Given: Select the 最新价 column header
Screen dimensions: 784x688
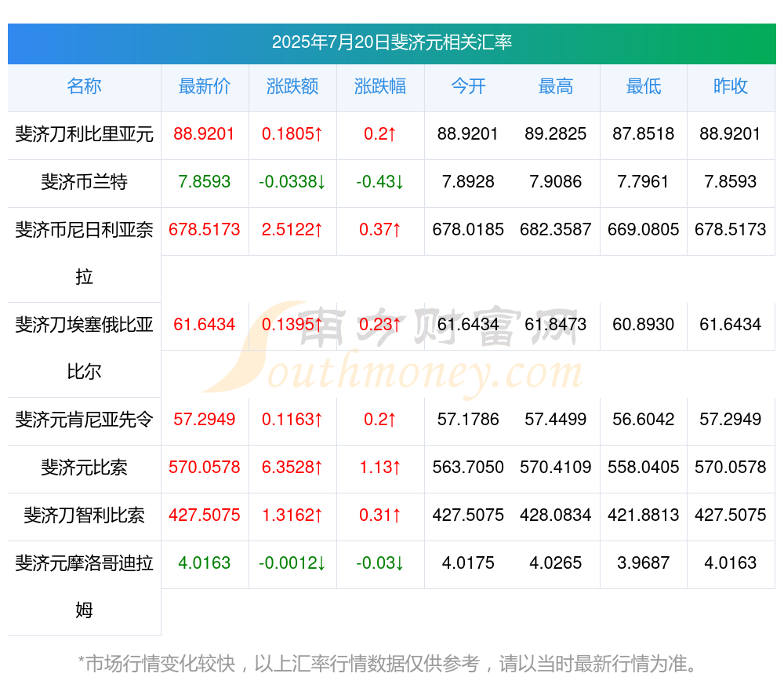Looking at the screenshot, I should pyautogui.click(x=205, y=86).
